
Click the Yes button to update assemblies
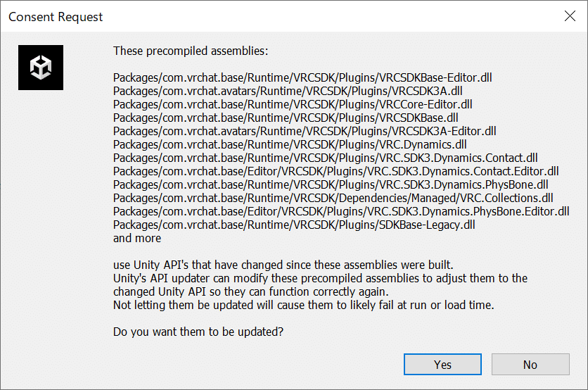442,364
